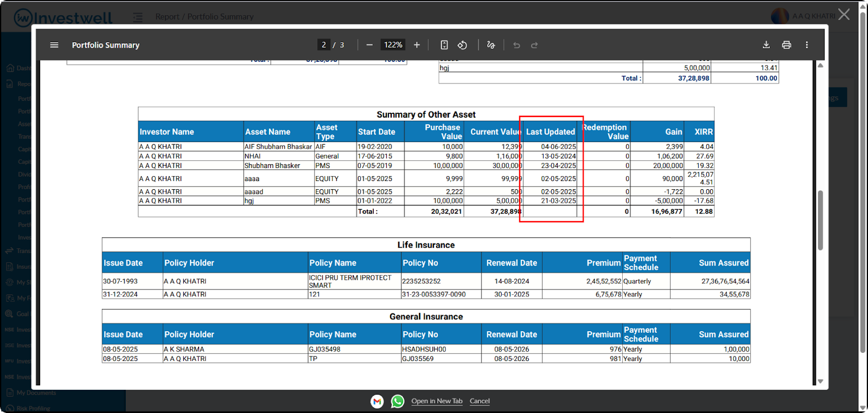Viewport: 868px width, 413px height.
Task: Click the HSADHSUH00 policy number
Action: point(424,350)
